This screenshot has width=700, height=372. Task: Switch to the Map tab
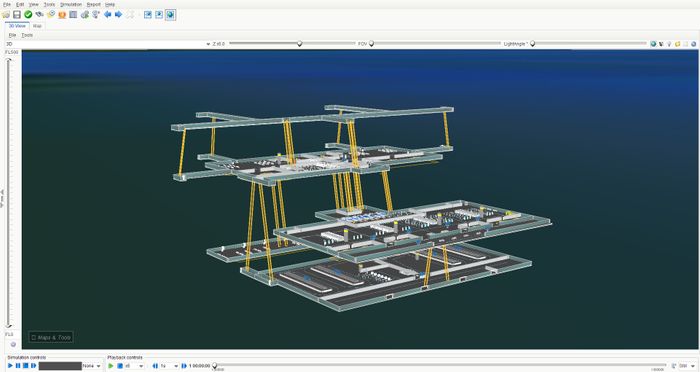pyautogui.click(x=38, y=26)
